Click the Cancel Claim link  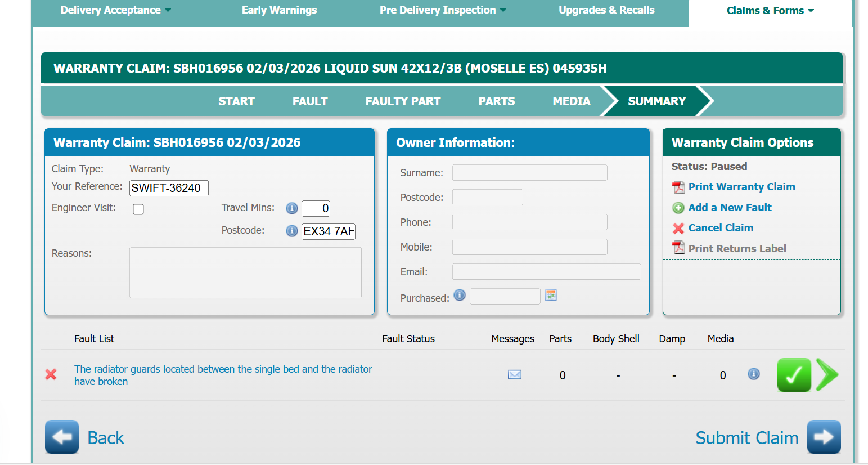coord(720,228)
